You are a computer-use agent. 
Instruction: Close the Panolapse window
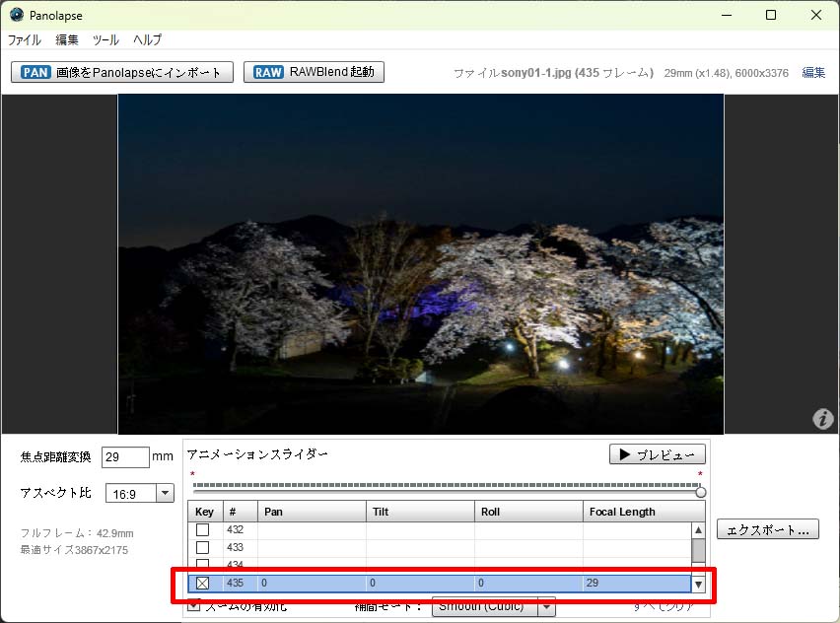(x=816, y=15)
